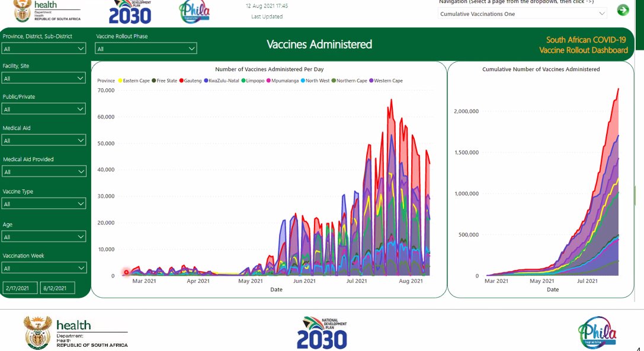Click the Department of Health header logo

pos(47,11)
